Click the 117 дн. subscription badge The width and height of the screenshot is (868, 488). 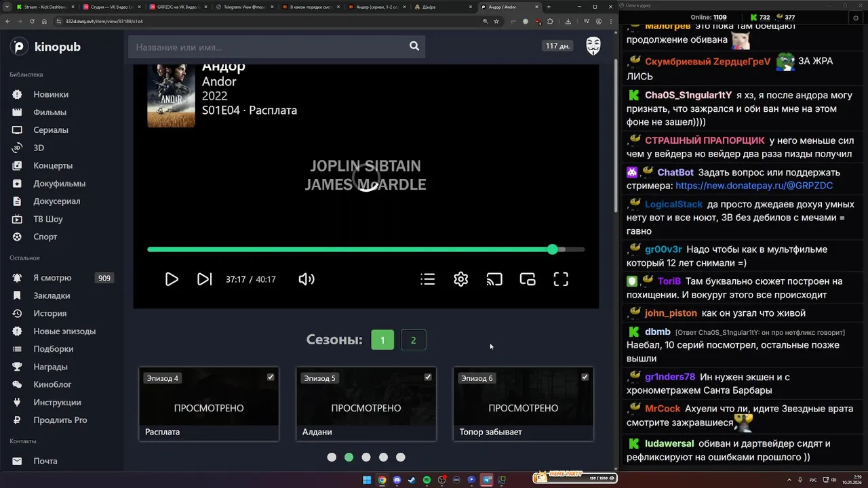tap(557, 46)
